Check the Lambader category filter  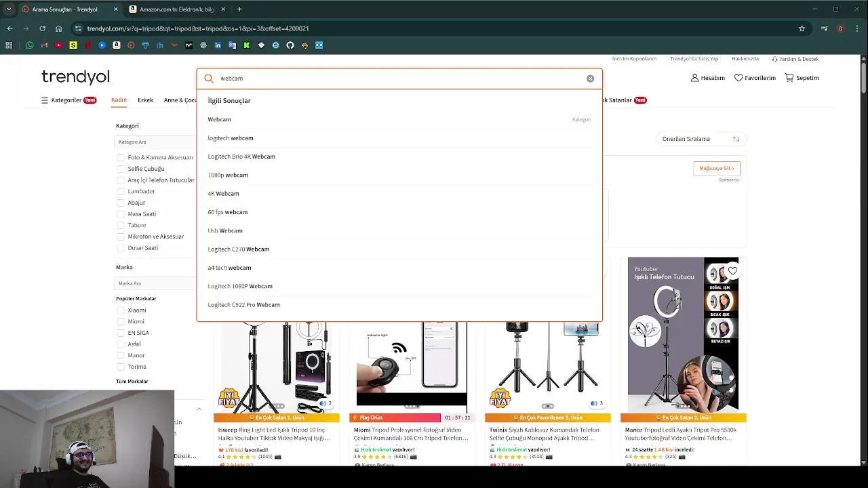[x=121, y=191]
